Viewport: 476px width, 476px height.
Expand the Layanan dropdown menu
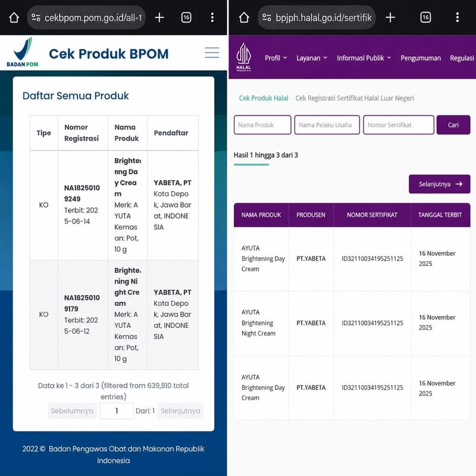tap(312, 58)
